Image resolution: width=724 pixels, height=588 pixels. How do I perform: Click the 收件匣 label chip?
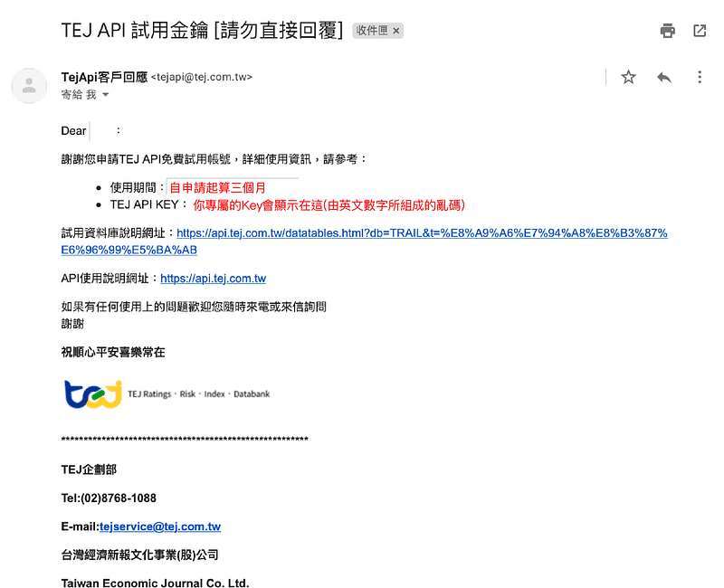[372, 31]
